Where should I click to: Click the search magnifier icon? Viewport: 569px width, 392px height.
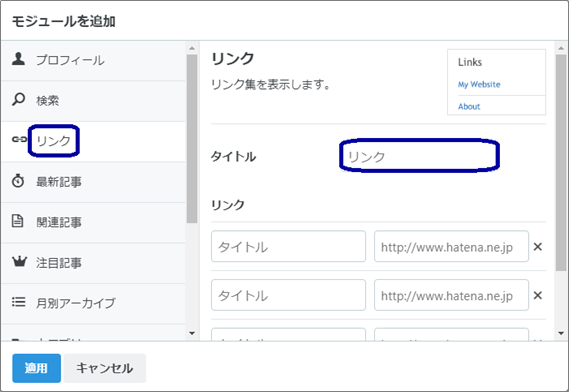(x=19, y=99)
